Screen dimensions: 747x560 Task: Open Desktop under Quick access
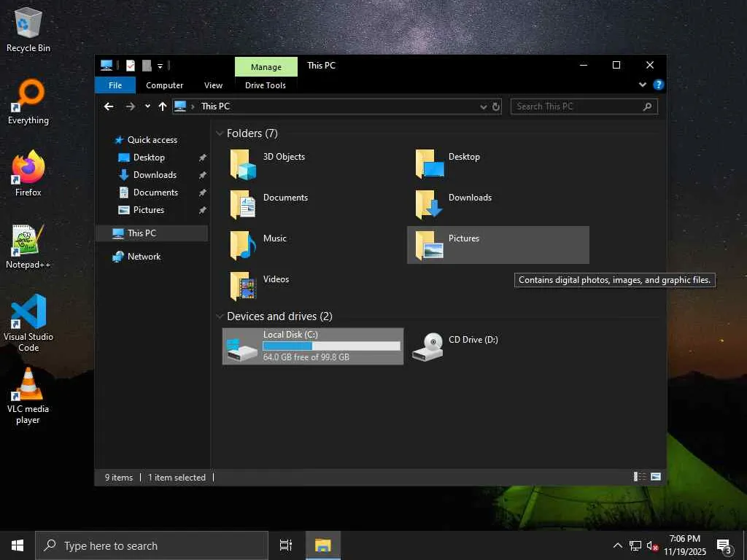(149, 157)
